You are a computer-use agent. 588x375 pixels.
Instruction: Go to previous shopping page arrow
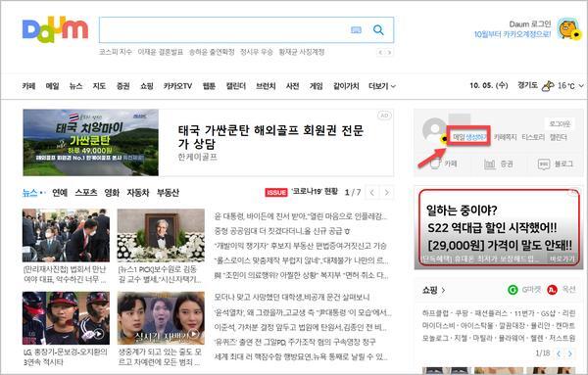(x=559, y=353)
